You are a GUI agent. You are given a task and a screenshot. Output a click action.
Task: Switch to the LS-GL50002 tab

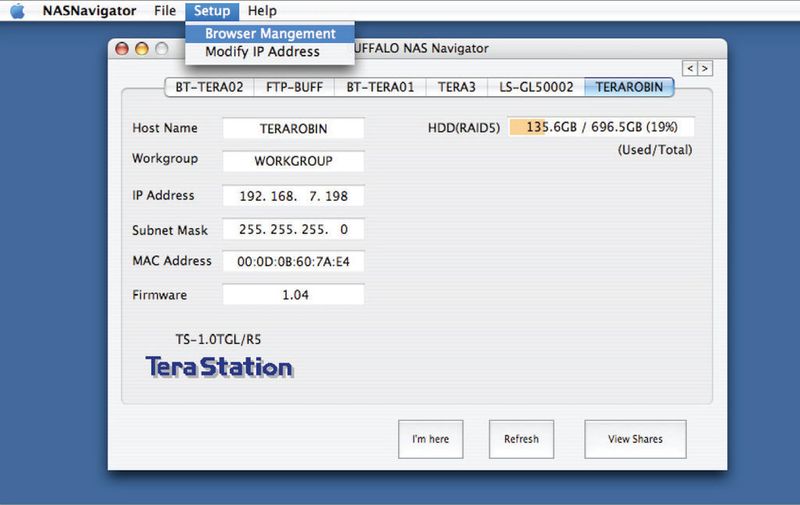pyautogui.click(x=536, y=87)
